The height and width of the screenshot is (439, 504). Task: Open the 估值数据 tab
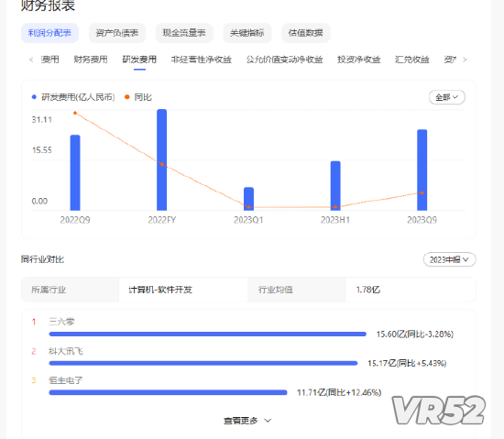(306, 33)
